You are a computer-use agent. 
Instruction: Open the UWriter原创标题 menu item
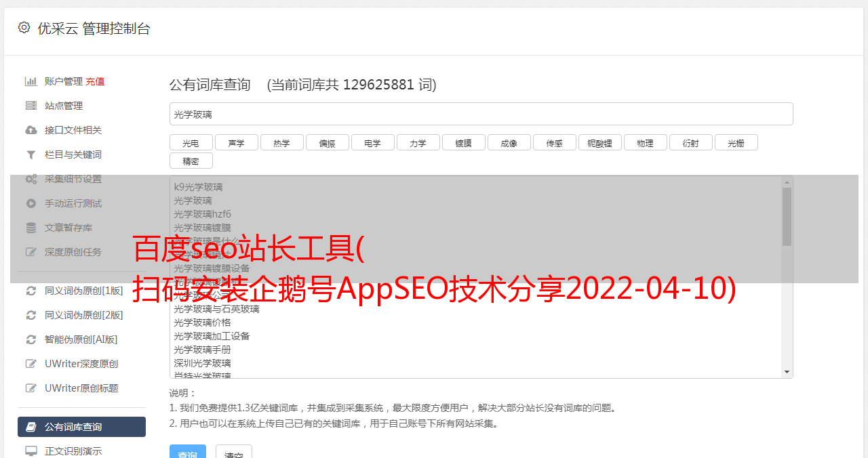(81, 388)
